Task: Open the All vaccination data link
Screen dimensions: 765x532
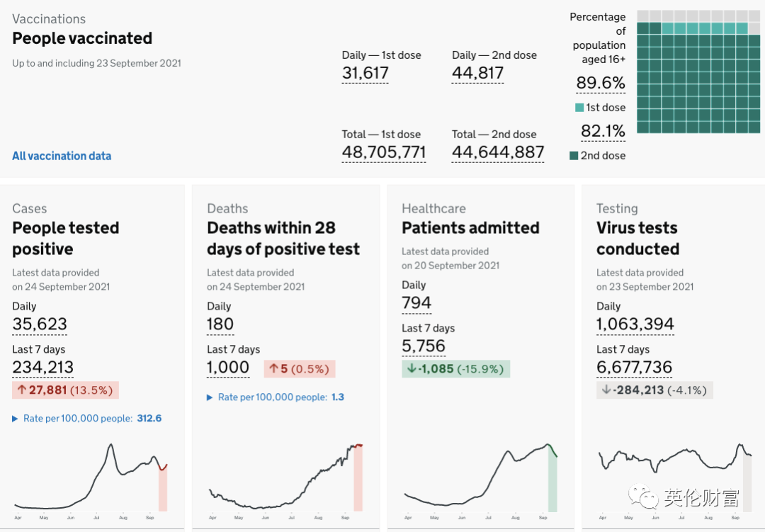Action: coord(62,156)
